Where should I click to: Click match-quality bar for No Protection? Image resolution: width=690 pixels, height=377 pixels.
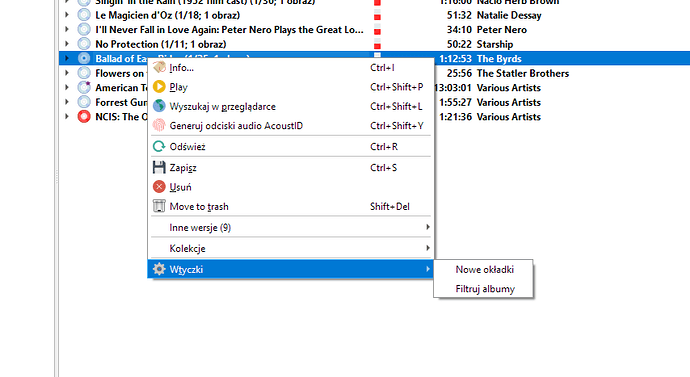coord(377,44)
